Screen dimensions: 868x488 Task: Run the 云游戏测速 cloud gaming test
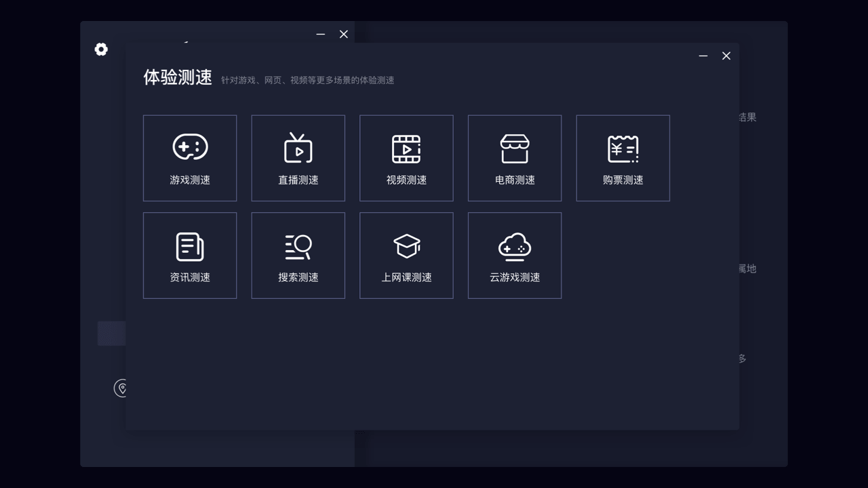point(514,256)
